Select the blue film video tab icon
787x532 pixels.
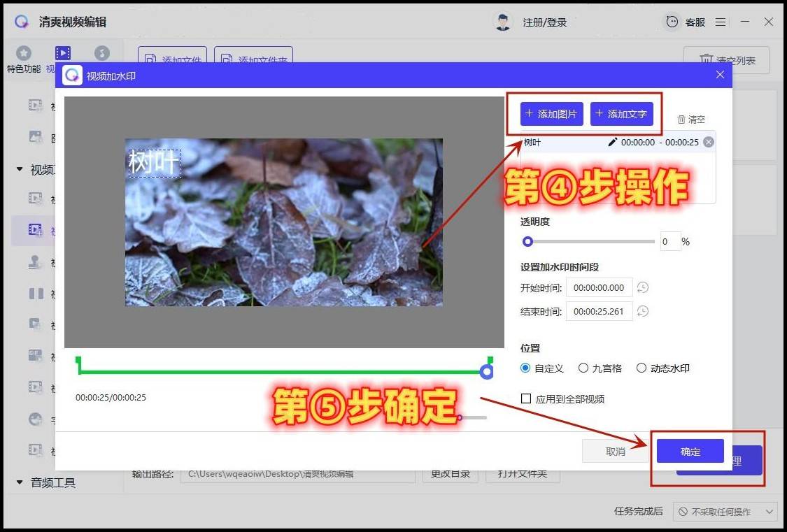point(63,53)
